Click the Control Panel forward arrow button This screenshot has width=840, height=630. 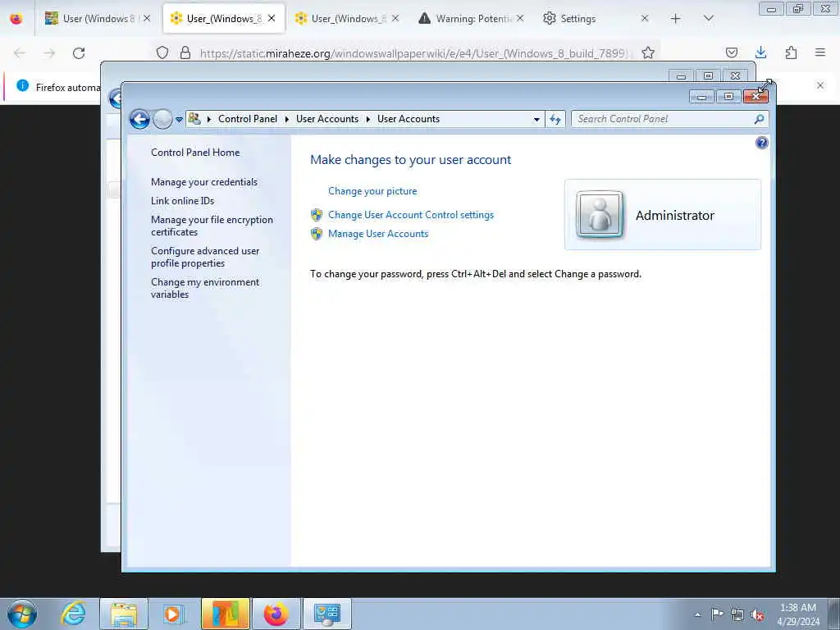point(162,119)
